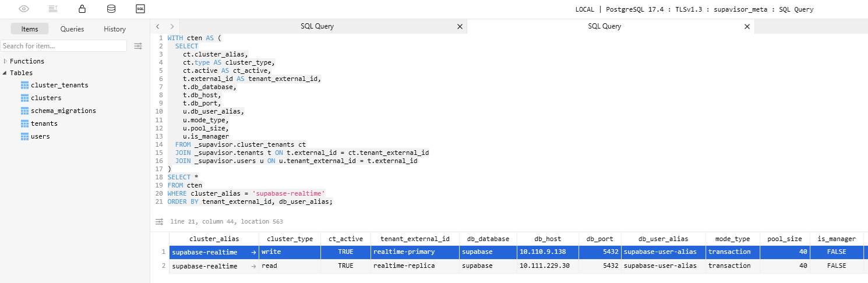
Task: Click the Search for item field
Action: 63,46
